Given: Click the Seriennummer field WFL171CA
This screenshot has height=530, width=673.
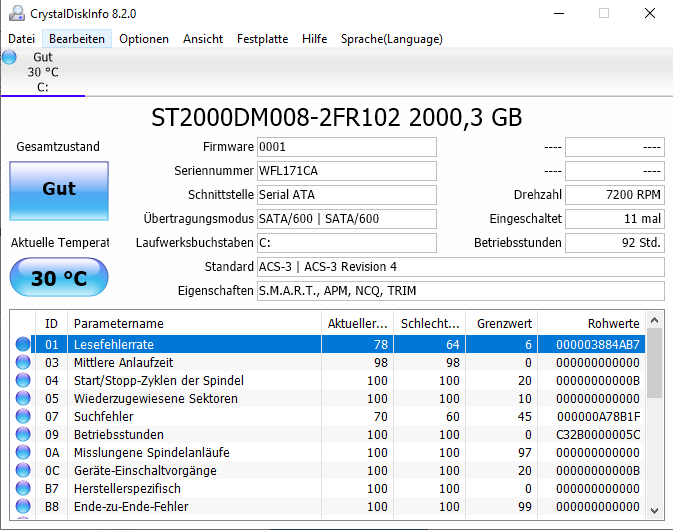Looking at the screenshot, I should (347, 171).
